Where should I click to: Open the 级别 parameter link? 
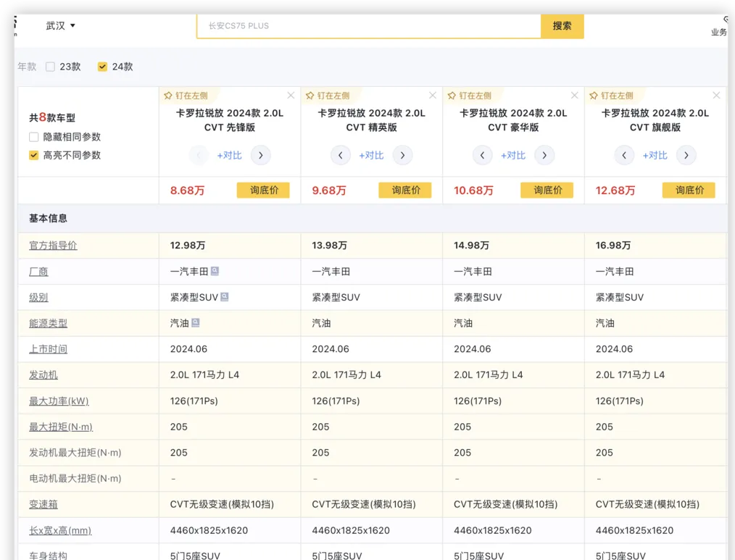38,298
